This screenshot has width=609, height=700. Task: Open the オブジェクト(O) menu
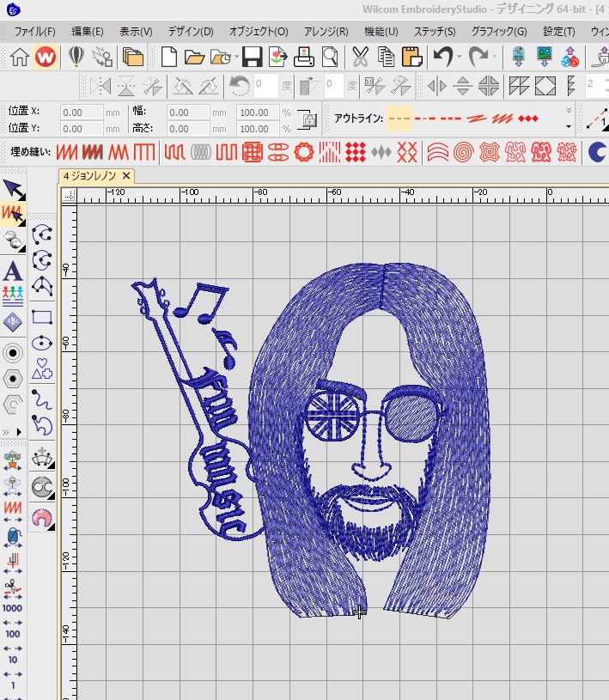pos(259,32)
